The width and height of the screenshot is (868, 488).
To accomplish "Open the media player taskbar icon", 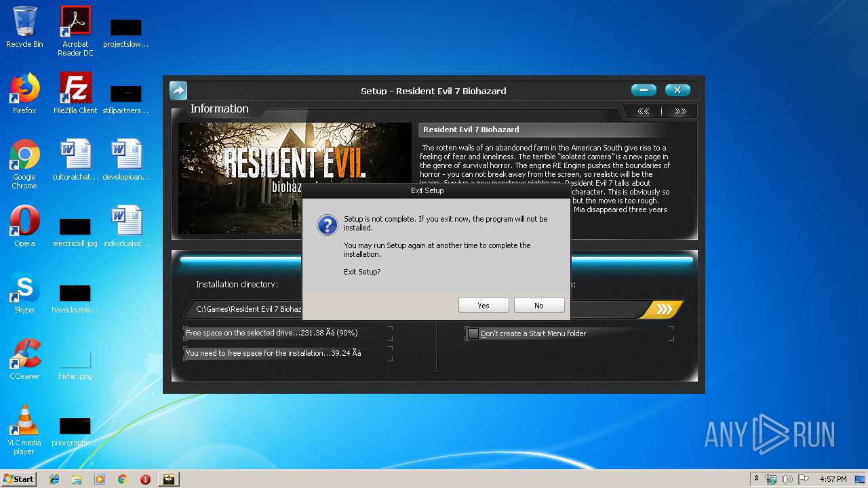I will point(100,479).
